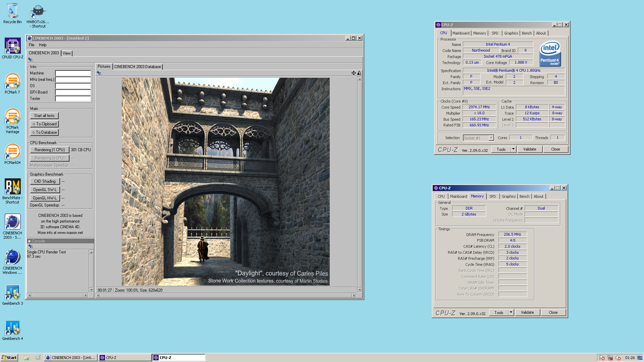Switch to the View tab in CINEBENCH
This screenshot has width=644, height=362.
coord(67,53)
